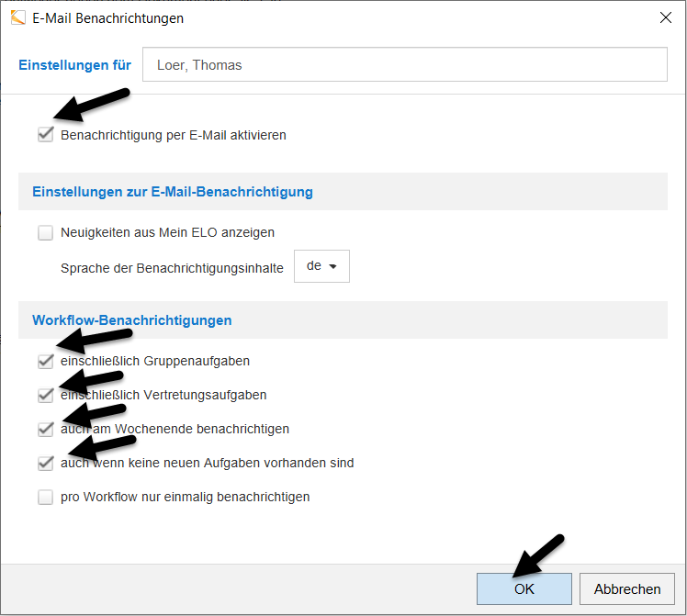This screenshot has height=616, width=687.
Task: Untick 'auch wenn keine neuen Aufgaben vorhanden sind'
Action: pos(46,463)
